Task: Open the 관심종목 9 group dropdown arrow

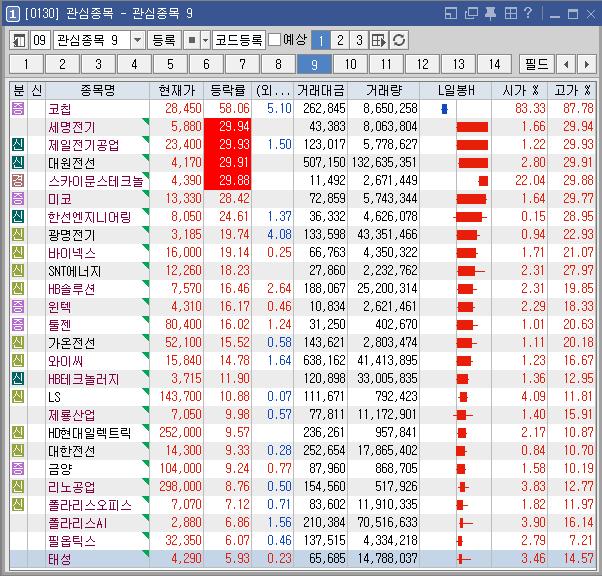Action: coord(137,40)
